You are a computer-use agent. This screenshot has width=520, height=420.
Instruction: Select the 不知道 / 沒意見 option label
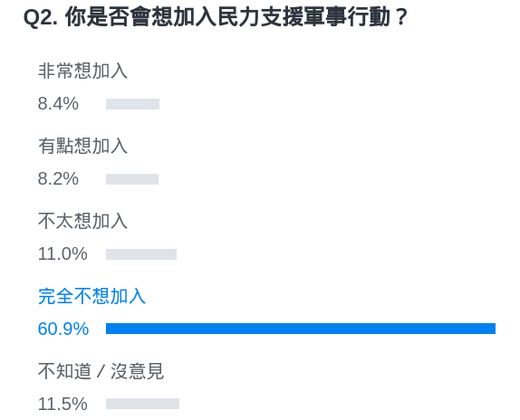coord(101,371)
